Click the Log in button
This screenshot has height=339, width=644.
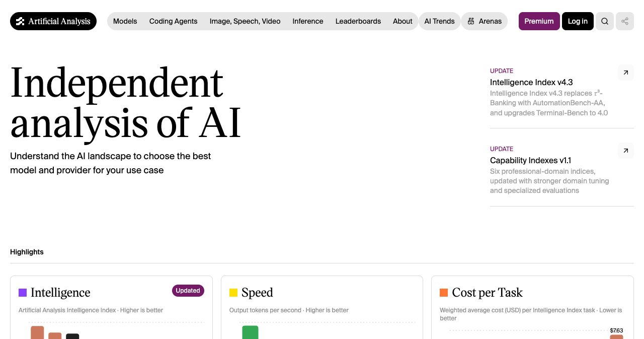click(578, 21)
